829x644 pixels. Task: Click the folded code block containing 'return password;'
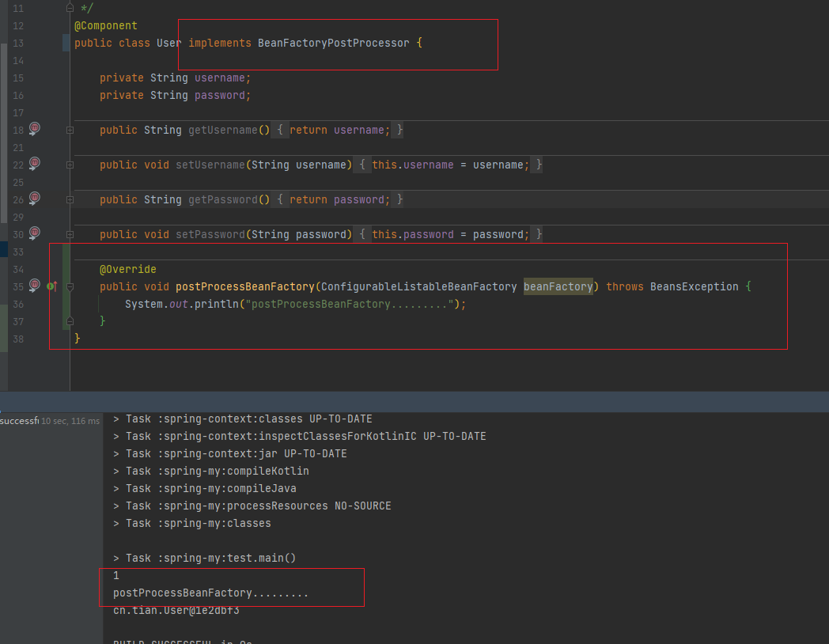click(339, 200)
